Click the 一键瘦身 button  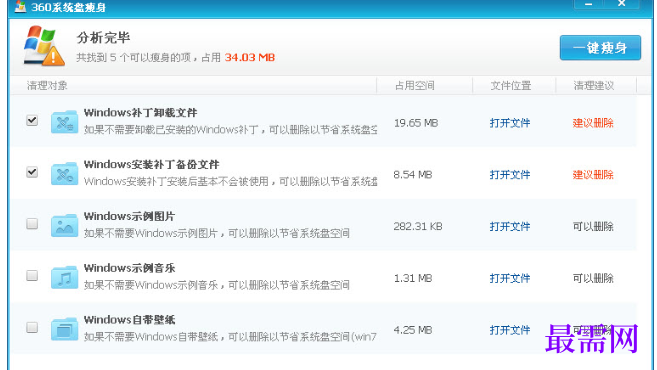pos(600,48)
